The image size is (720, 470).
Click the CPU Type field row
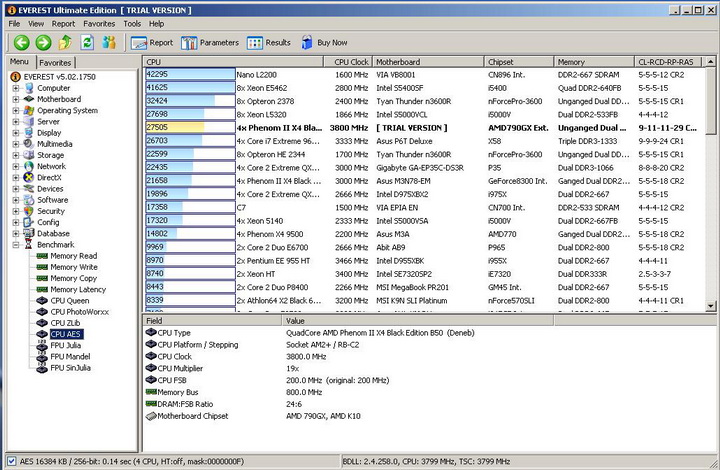pos(349,333)
